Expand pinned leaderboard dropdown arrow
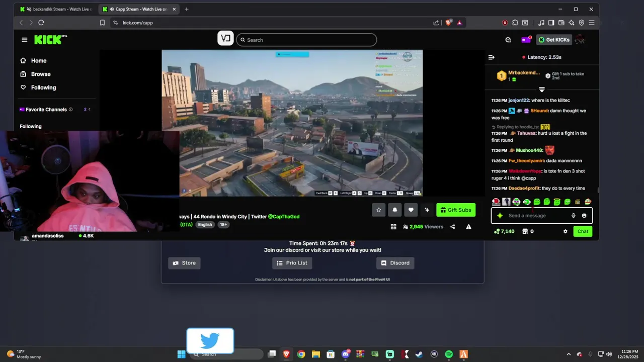Image resolution: width=644 pixels, height=362 pixels. (542, 89)
